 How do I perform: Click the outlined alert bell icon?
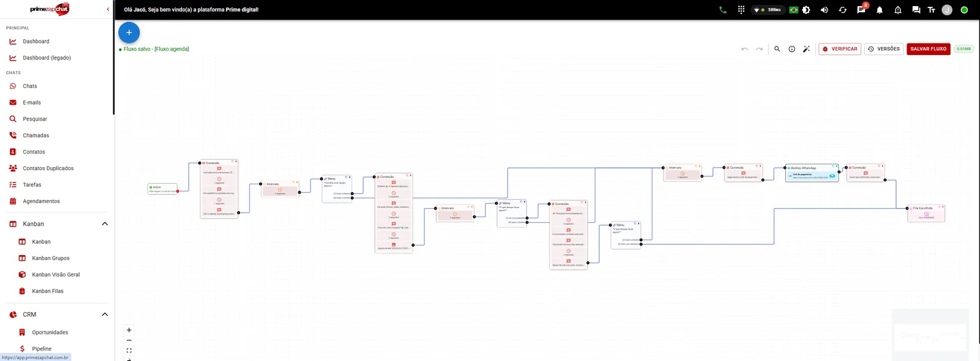click(x=898, y=10)
